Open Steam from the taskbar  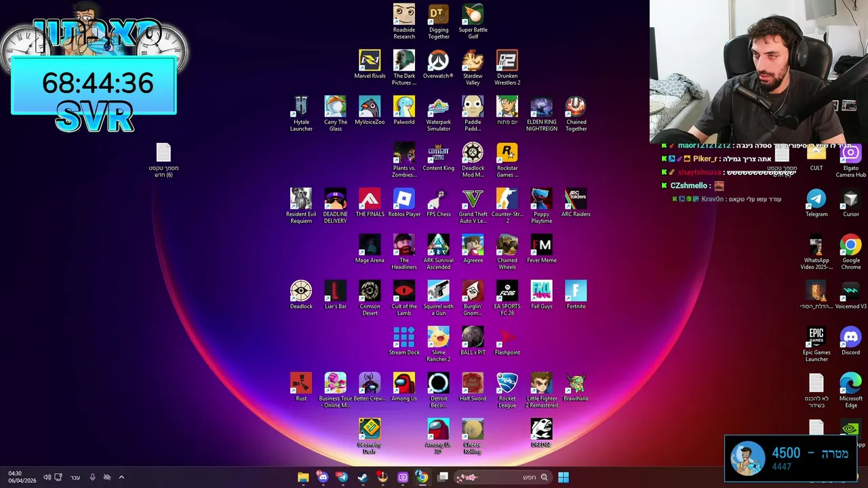(362, 477)
